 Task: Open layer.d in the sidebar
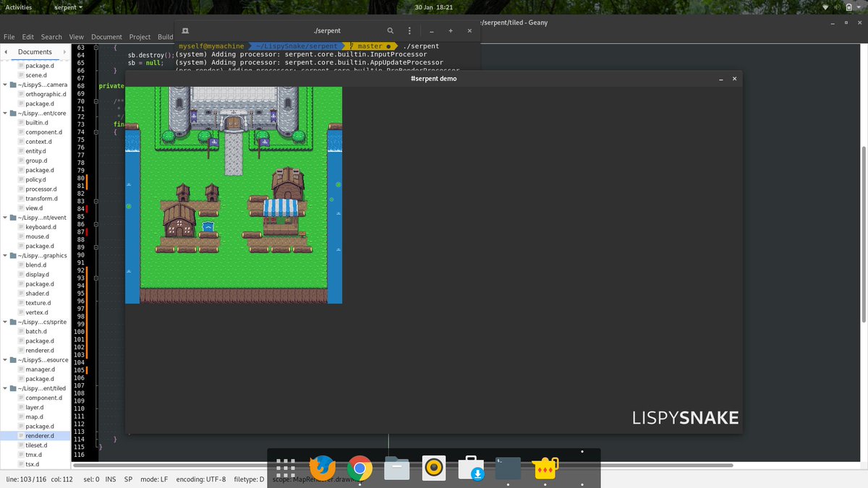(x=35, y=407)
